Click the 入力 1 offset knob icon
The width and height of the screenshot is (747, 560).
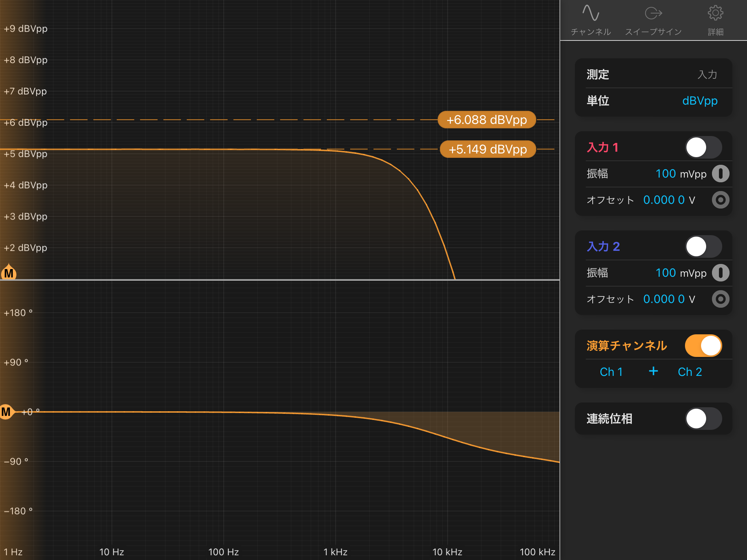tap(720, 200)
